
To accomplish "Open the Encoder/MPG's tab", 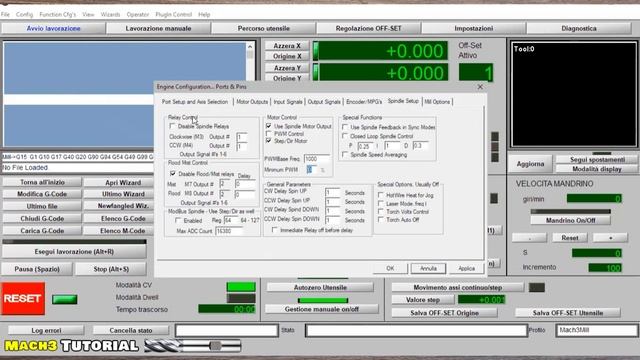I will (x=364, y=102).
